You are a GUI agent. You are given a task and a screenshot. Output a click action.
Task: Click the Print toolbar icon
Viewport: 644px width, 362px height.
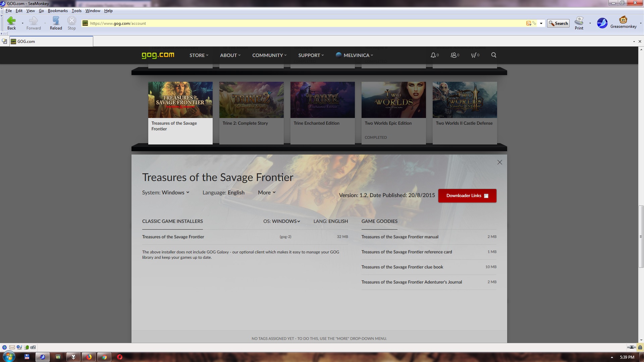point(579,23)
